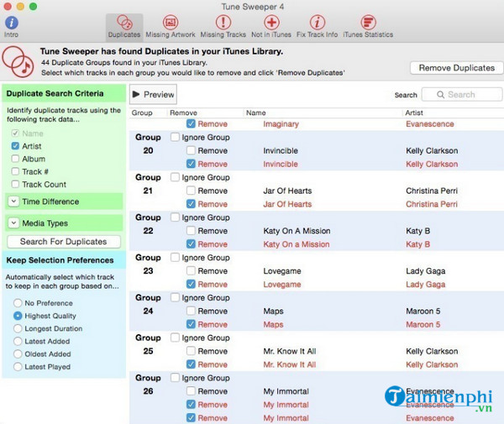Open the Fix Track Info icon
The width and height of the screenshot is (504, 424).
318,22
